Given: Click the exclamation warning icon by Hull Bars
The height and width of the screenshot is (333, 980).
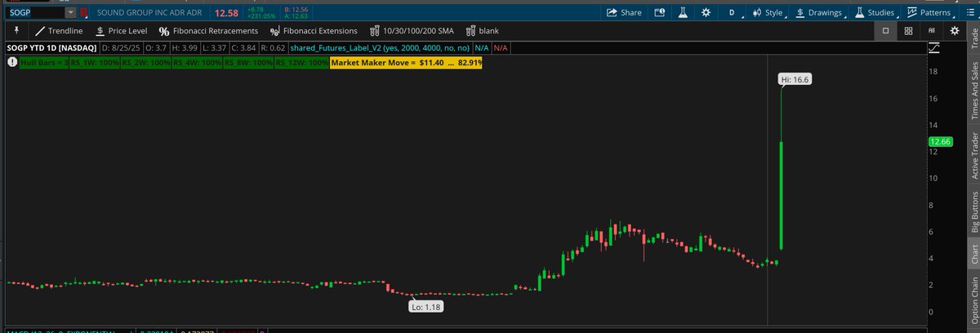Looking at the screenshot, I should tap(11, 62).
